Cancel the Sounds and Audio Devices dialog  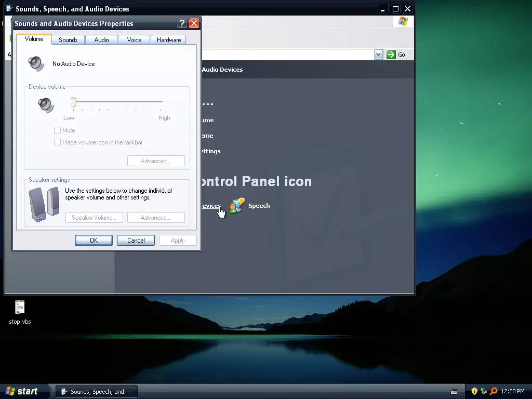136,240
